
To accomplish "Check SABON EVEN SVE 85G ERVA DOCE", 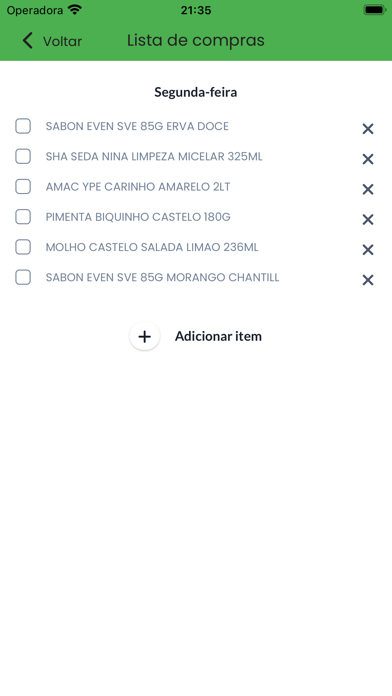I will (23, 126).
